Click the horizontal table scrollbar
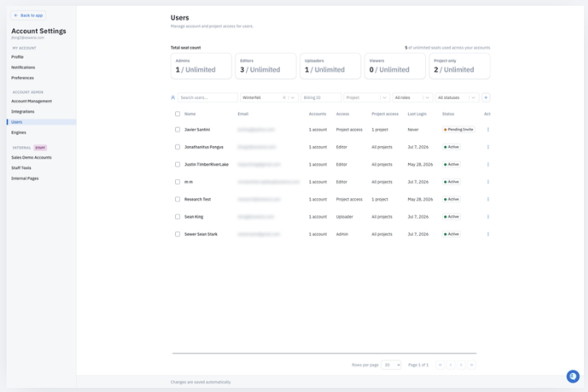The width and height of the screenshot is (588, 392). tap(325, 353)
